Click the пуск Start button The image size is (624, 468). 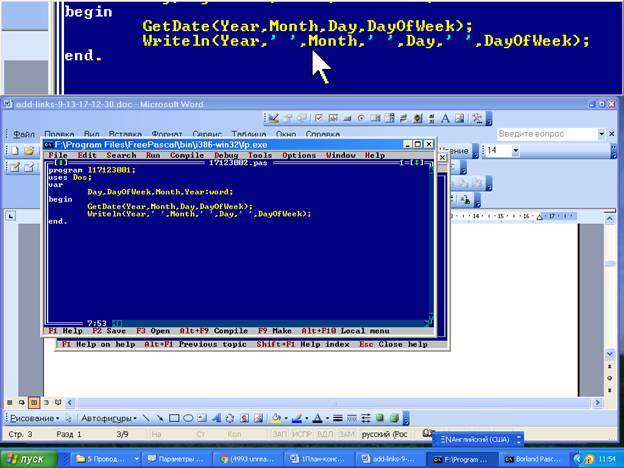point(29,459)
